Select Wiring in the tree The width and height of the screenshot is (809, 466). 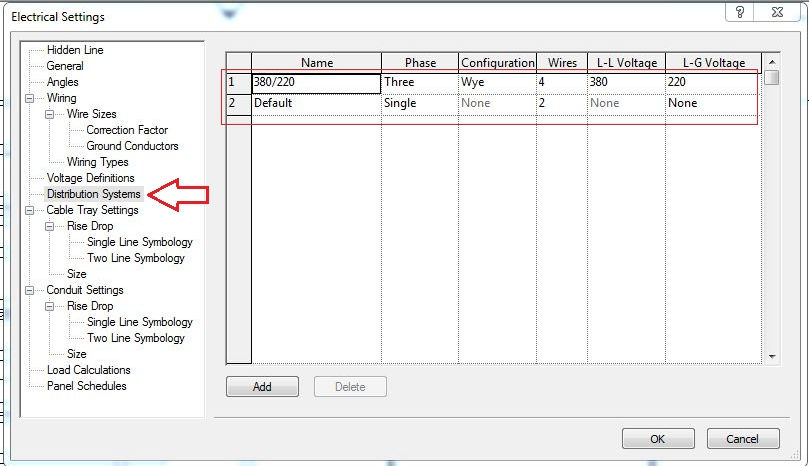pos(61,98)
